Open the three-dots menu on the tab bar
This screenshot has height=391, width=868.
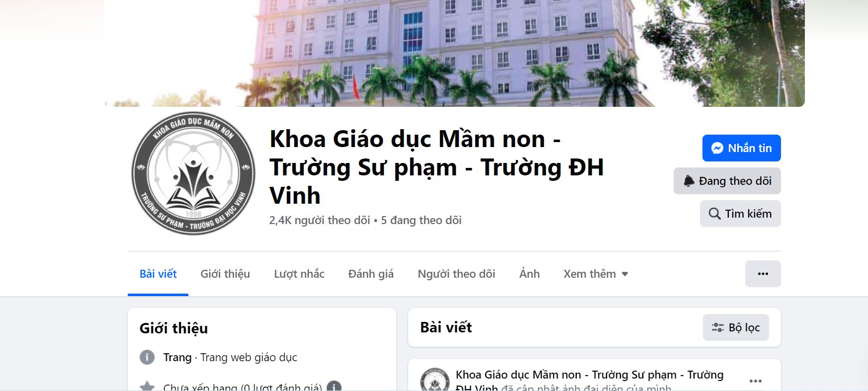pos(763,274)
